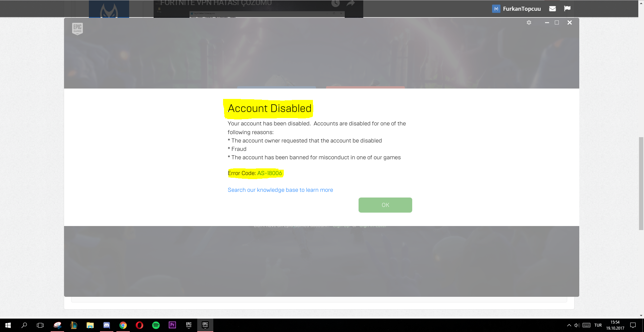Viewport: 644px width, 332px height.
Task: Switch to Google Chrome on the taskbar
Action: click(123, 325)
